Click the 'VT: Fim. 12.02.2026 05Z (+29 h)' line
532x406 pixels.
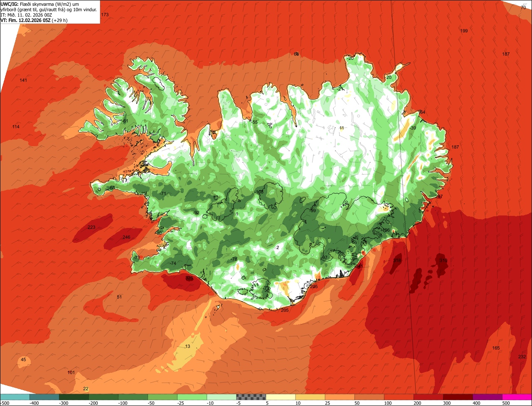tap(34, 20)
